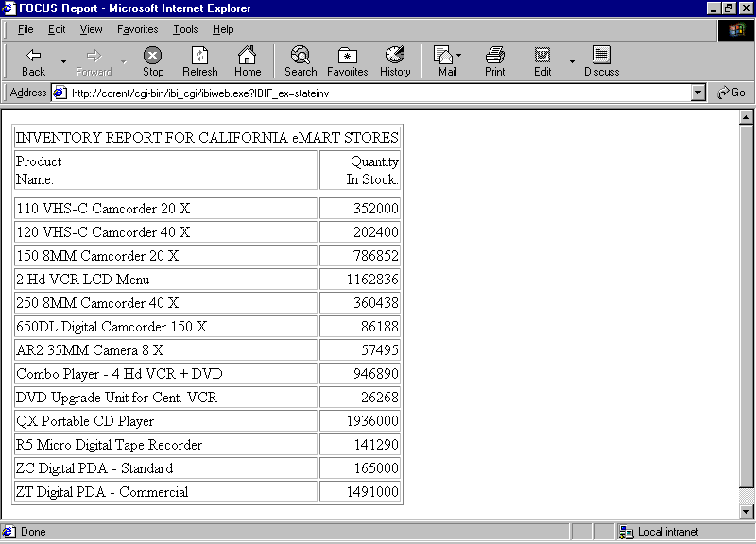Screen dimensions: 756x544
Task: Click inside the Address URL field
Action: coord(378,93)
